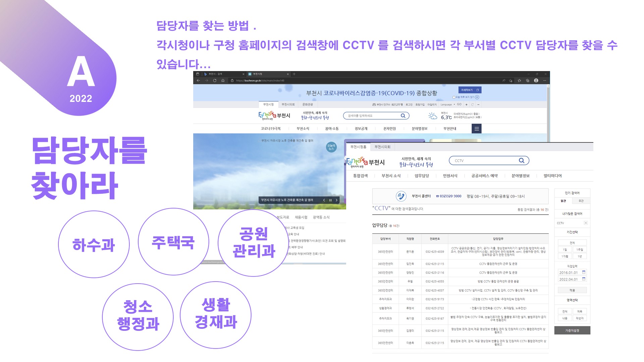Screen dimensions: 644x362
Task: Click the magnifier in main page search box
Action: (403, 116)
